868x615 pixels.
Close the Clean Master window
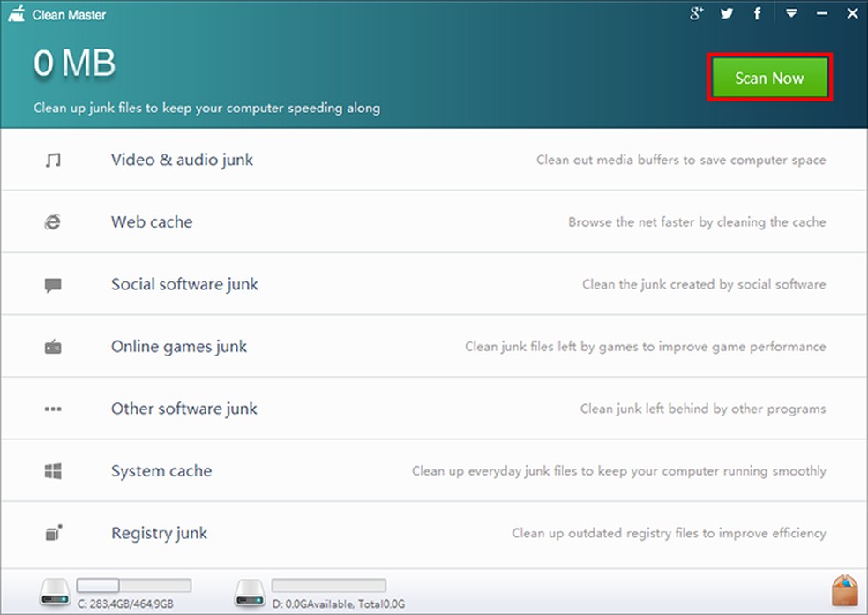[852, 13]
